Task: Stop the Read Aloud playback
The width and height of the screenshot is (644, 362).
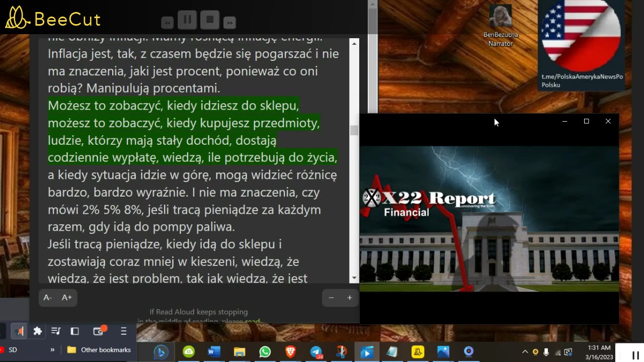Action: 210,20
